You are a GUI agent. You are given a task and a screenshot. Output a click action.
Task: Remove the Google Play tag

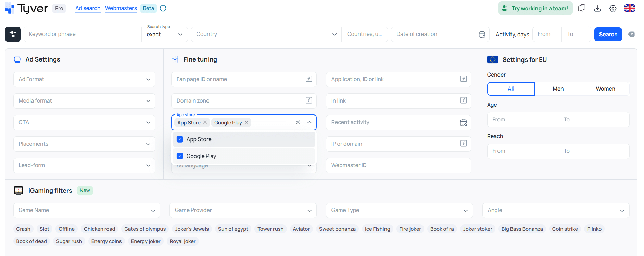point(247,122)
